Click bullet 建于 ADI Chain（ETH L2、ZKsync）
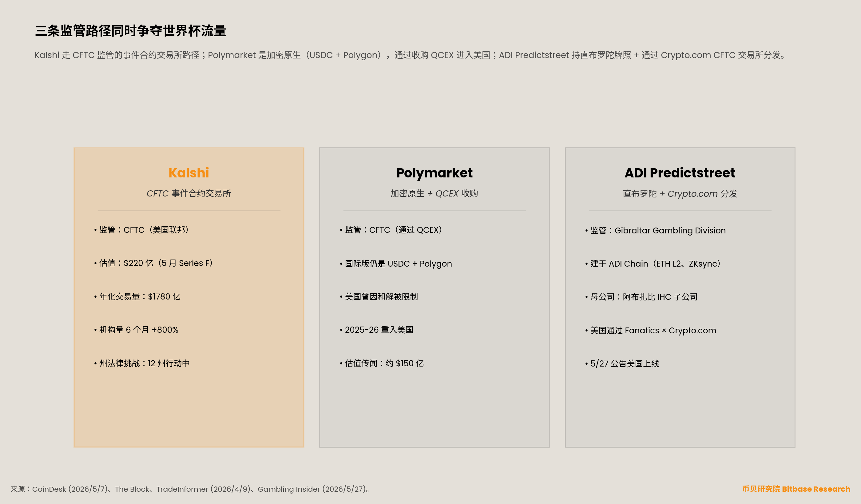Image resolution: width=861 pixels, height=504 pixels. coord(653,264)
